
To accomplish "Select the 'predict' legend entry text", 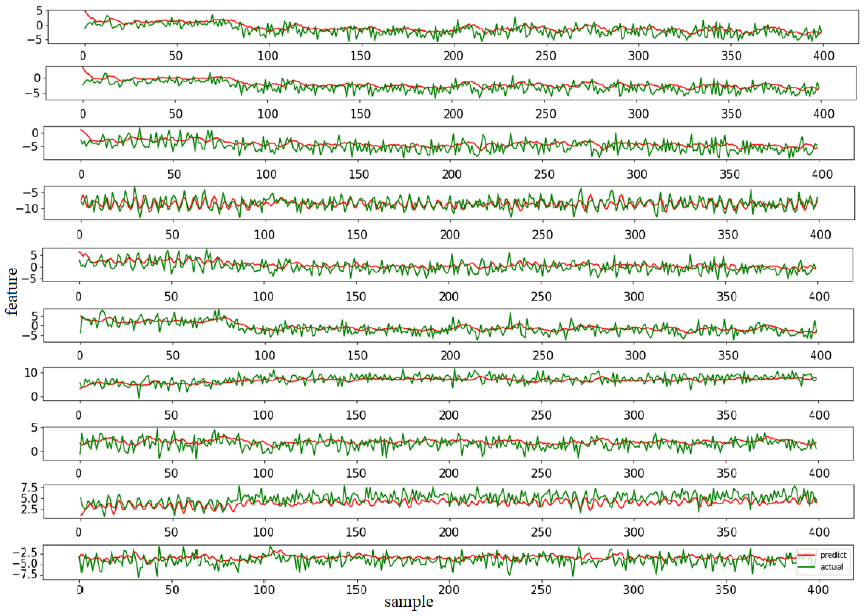I will [x=833, y=555].
